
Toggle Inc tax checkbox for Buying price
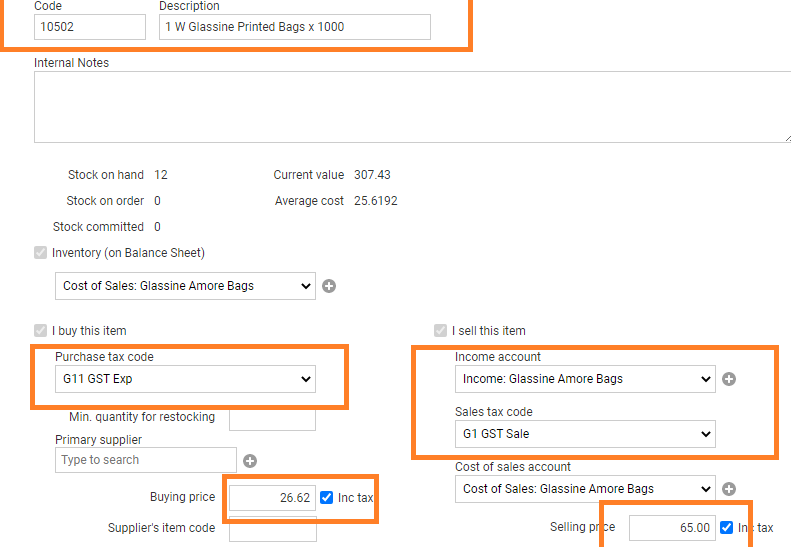(326, 498)
